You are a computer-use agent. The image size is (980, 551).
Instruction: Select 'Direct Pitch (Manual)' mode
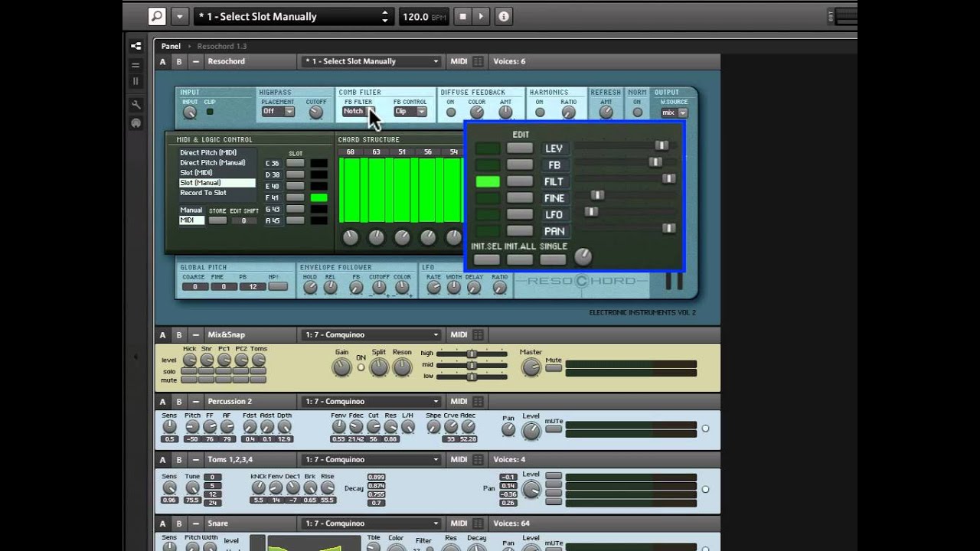[x=213, y=163]
